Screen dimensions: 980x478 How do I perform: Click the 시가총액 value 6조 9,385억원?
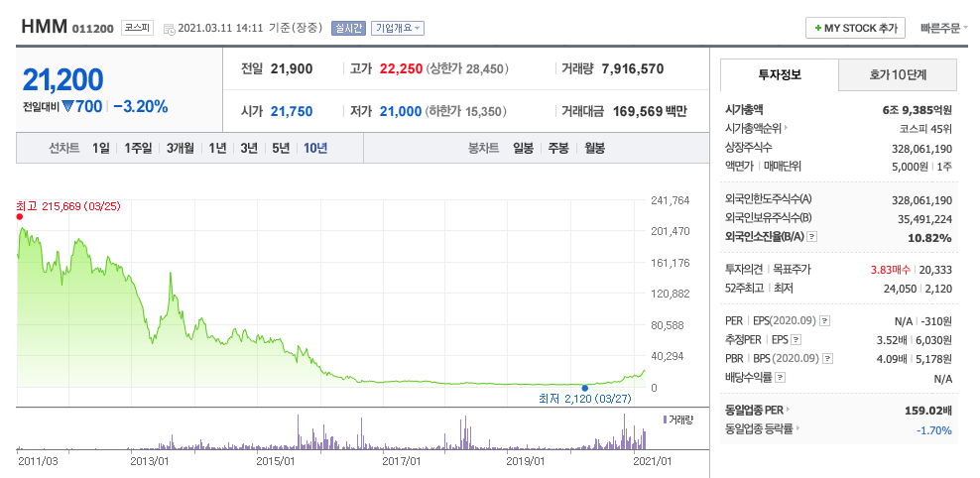[917, 110]
